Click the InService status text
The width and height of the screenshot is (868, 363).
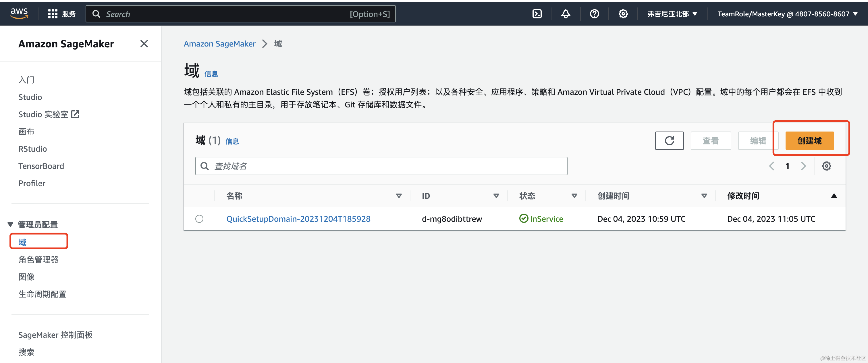546,219
